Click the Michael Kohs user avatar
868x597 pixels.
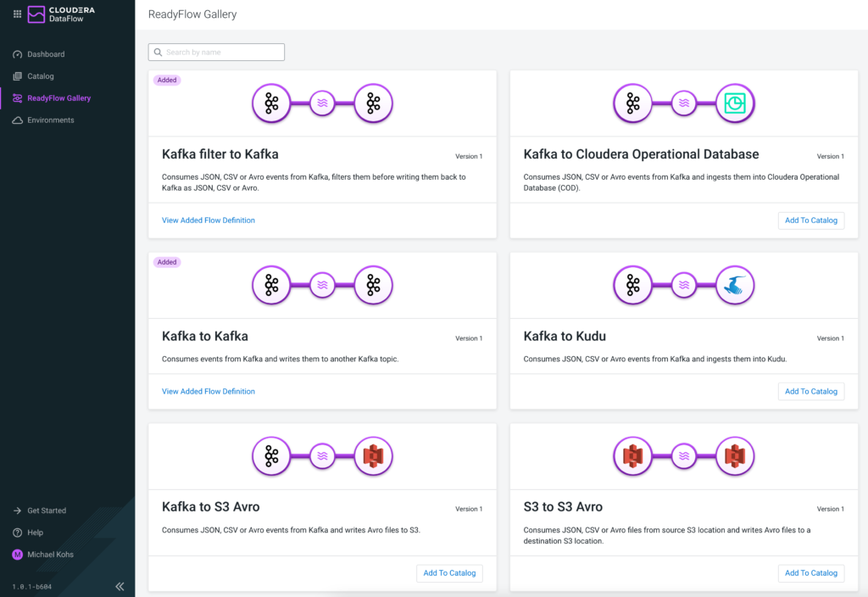(x=18, y=555)
